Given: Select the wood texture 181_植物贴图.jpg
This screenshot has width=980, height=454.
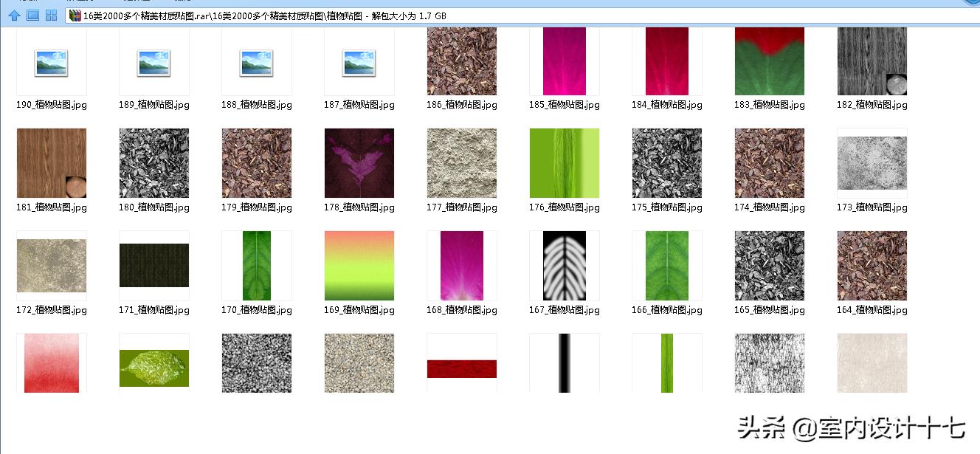Looking at the screenshot, I should pyautogui.click(x=51, y=163).
